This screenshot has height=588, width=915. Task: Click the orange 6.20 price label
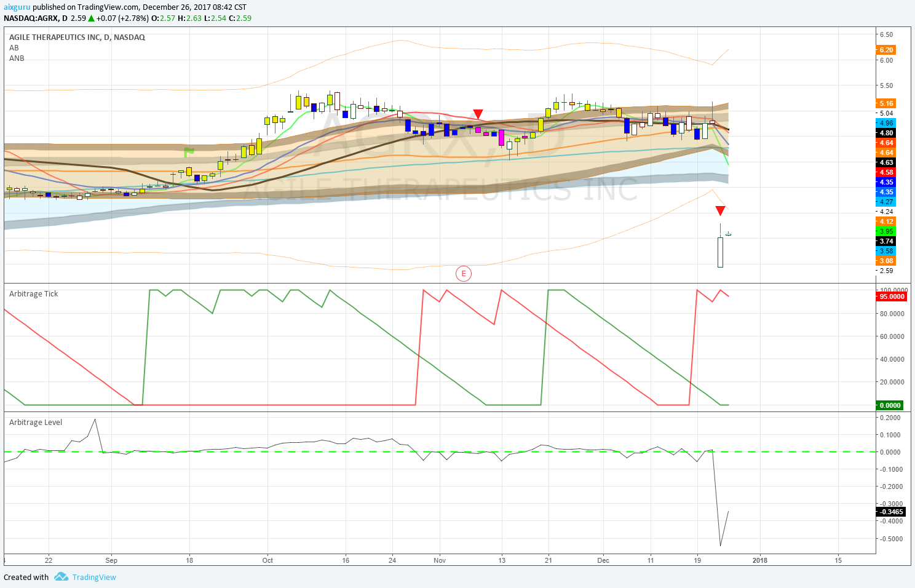tap(886, 50)
